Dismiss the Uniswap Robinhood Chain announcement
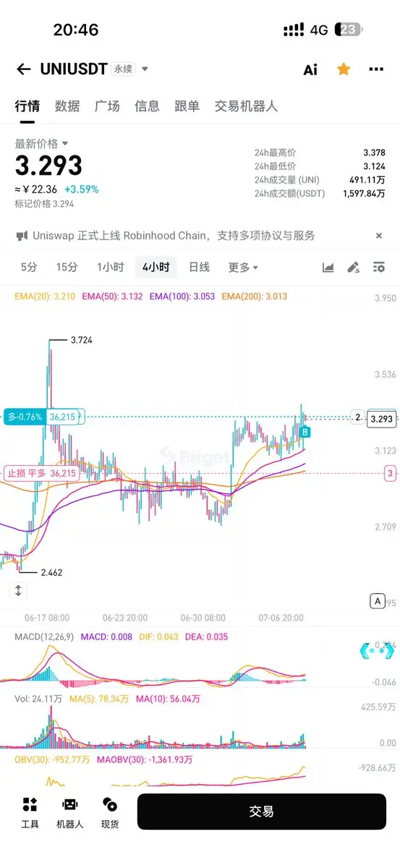 379,236
